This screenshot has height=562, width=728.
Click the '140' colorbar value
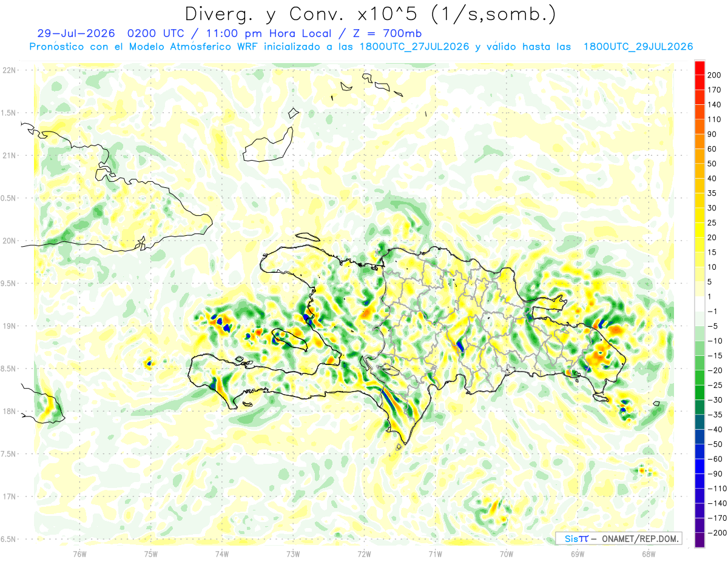pos(713,104)
